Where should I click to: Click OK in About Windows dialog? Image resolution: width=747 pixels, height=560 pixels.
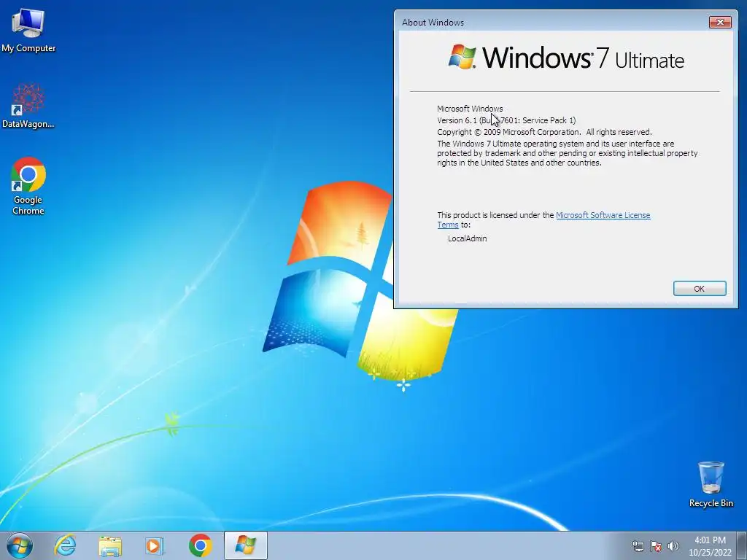tap(700, 289)
